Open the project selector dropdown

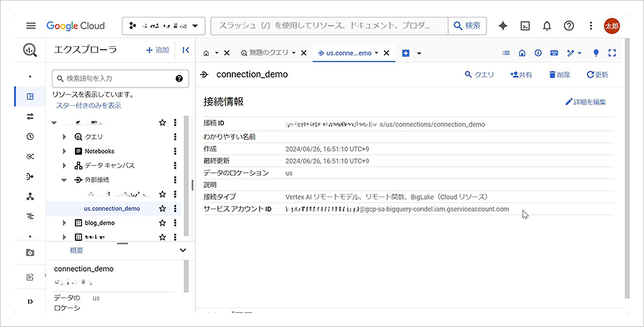click(x=164, y=26)
